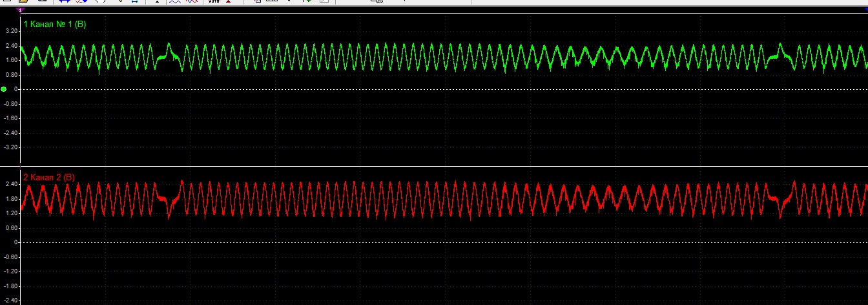This screenshot has height=305, width=868.
Task: Click the 1.60 value on channel 1 axis
Action: (x=10, y=60)
